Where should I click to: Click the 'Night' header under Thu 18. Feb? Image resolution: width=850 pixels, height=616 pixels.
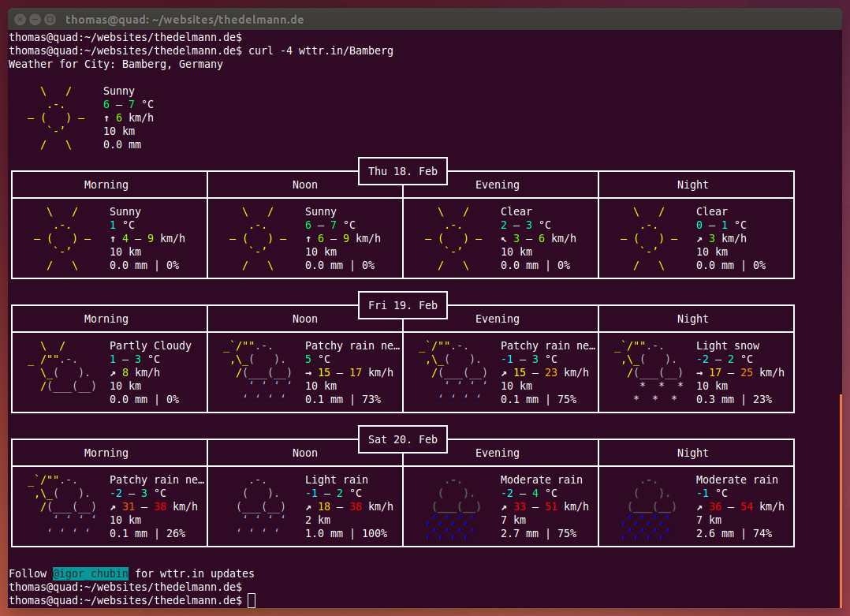[693, 185]
